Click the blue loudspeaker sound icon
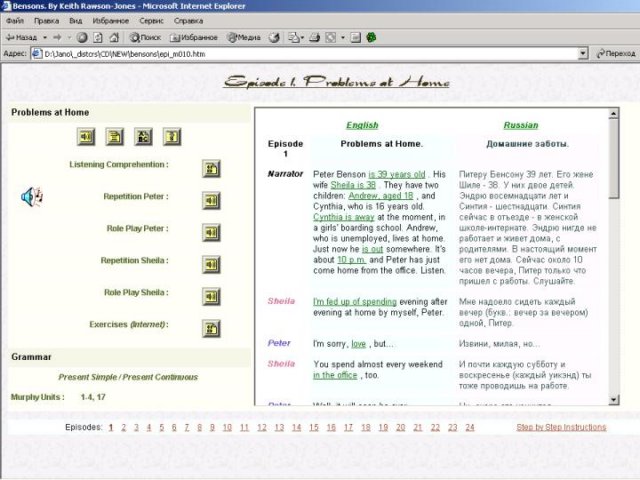 tap(31, 197)
